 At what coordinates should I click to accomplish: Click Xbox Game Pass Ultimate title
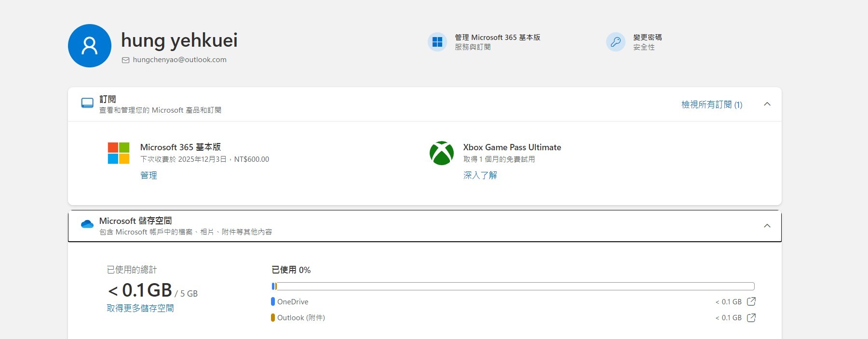pos(512,147)
